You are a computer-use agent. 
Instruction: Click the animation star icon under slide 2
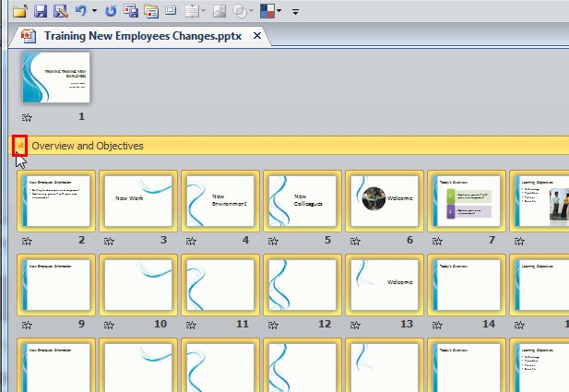pos(25,240)
